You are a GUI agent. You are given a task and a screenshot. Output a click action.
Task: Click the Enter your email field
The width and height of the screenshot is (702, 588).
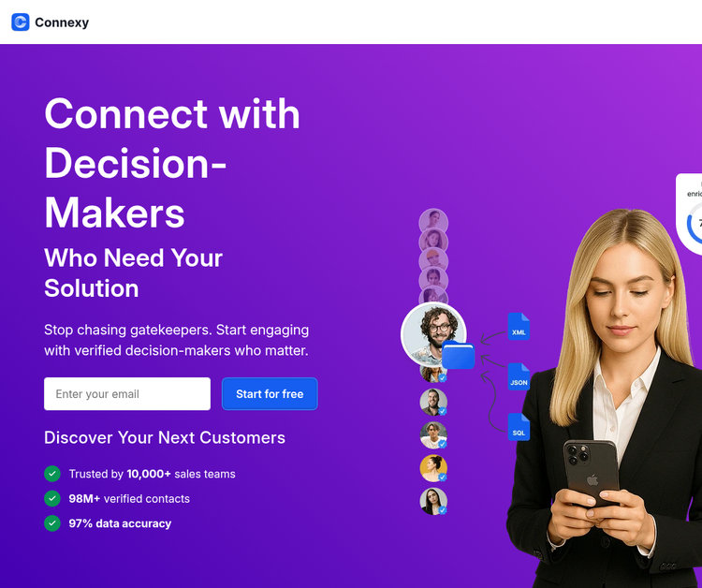127,393
